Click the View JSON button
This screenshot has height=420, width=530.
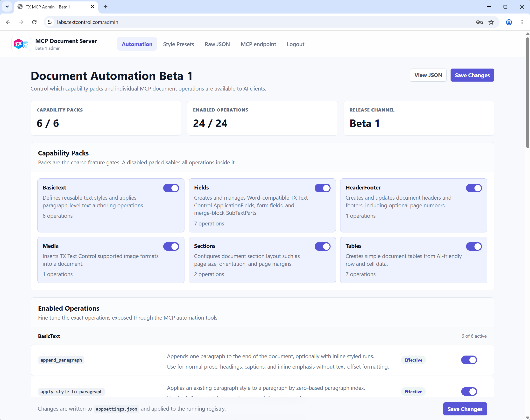coord(428,75)
